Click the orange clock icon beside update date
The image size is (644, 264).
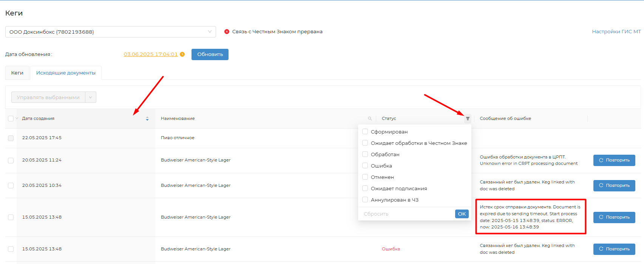pos(182,54)
